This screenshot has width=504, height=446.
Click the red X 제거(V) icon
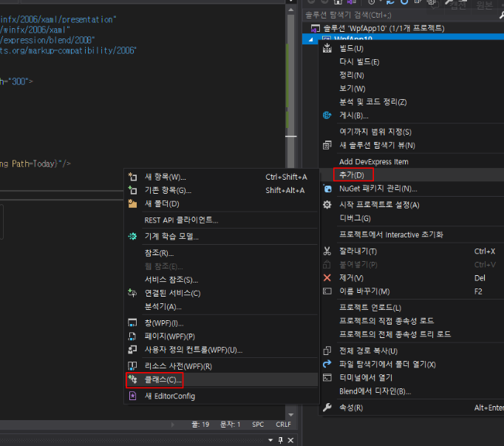click(x=327, y=277)
